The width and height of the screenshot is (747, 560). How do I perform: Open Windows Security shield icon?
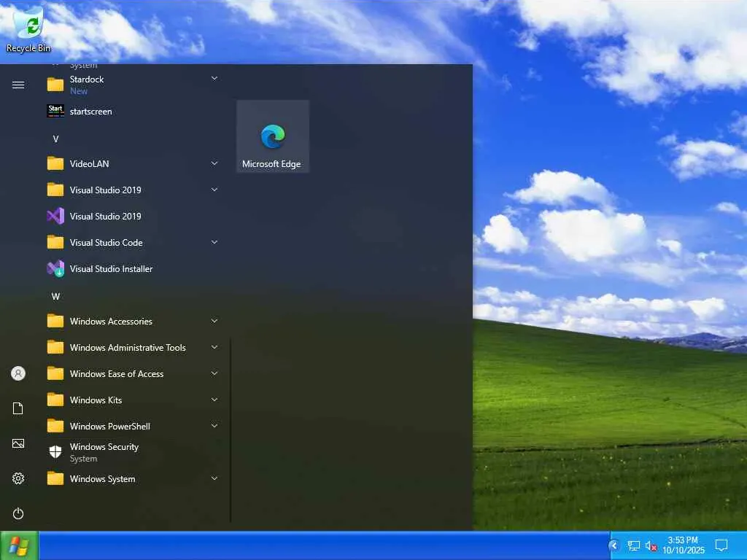pos(55,451)
